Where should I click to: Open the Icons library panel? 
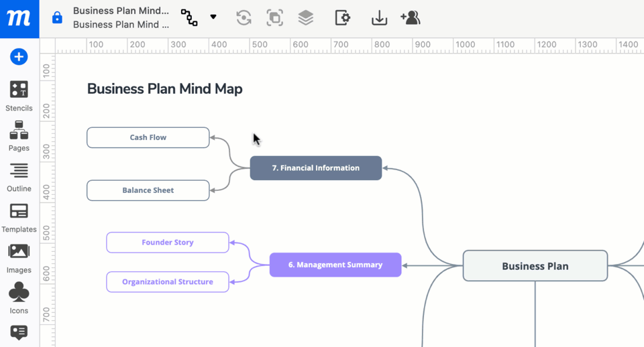[19, 298]
